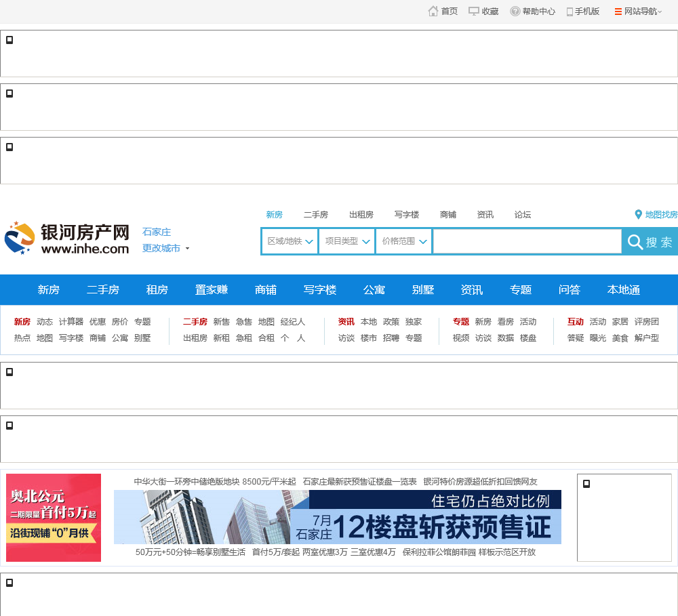Click the 评房团 sub-navigation link

[x=646, y=322]
